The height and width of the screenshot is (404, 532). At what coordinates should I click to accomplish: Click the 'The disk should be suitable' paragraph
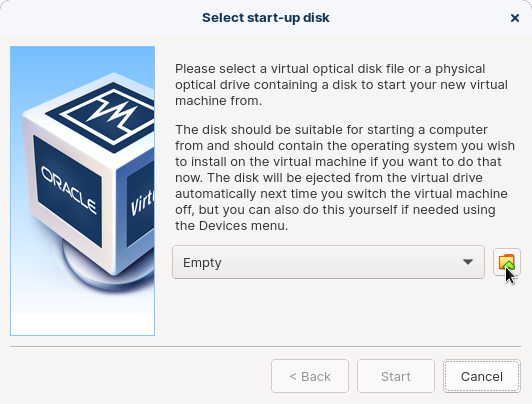point(345,177)
